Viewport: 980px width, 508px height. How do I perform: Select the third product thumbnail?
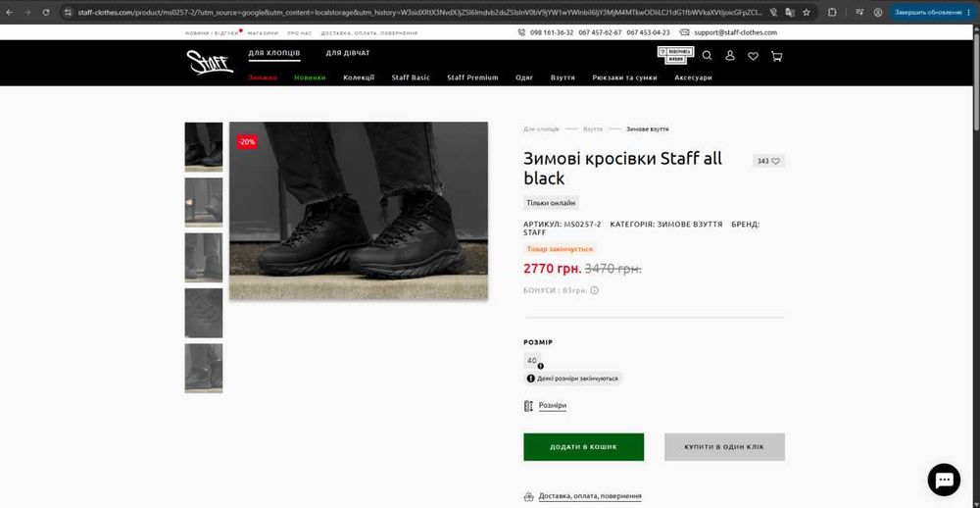coord(204,257)
